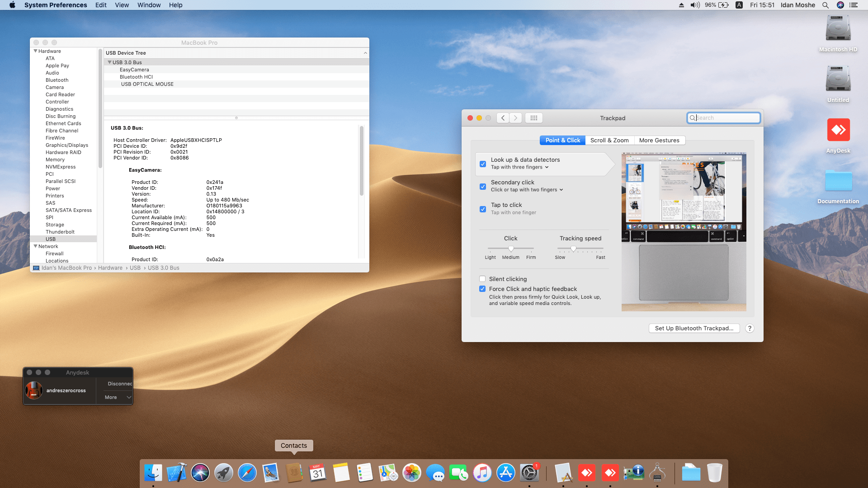Screen dimensions: 868x488
Task: Adjust the Tracking speed slider
Action: [573, 249]
